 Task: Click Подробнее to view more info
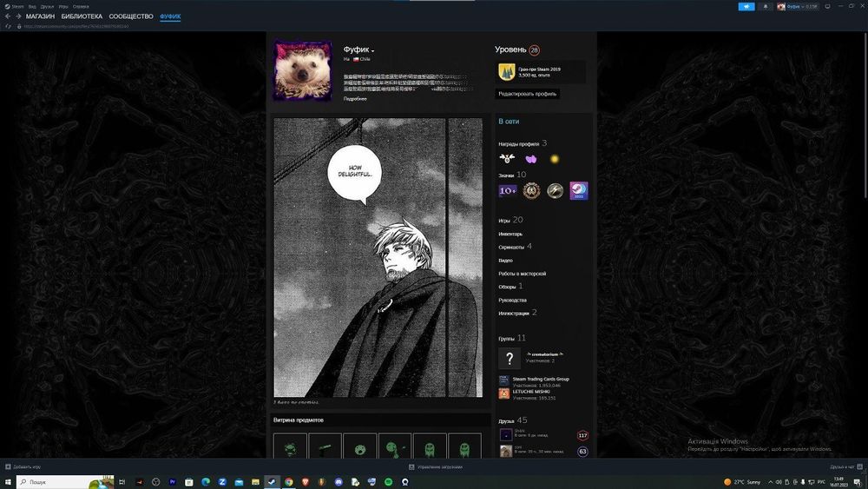point(355,99)
